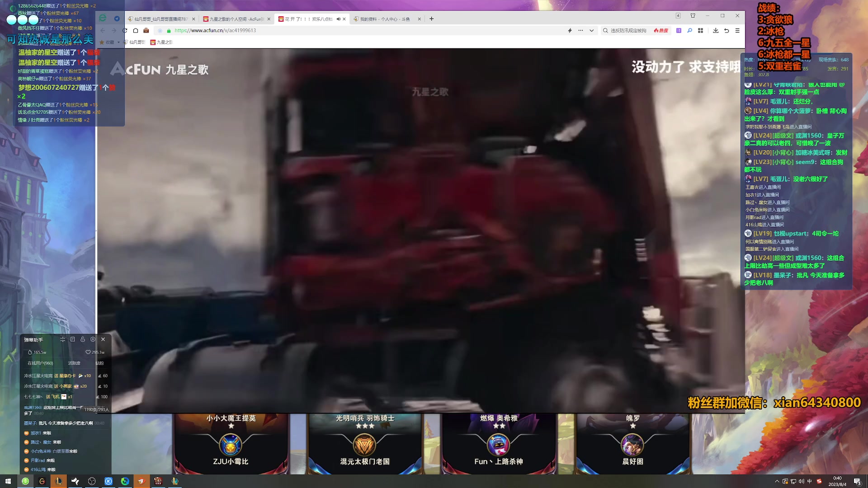
Task: Click the search box with 违反防汛规定被拘
Action: [628, 31]
